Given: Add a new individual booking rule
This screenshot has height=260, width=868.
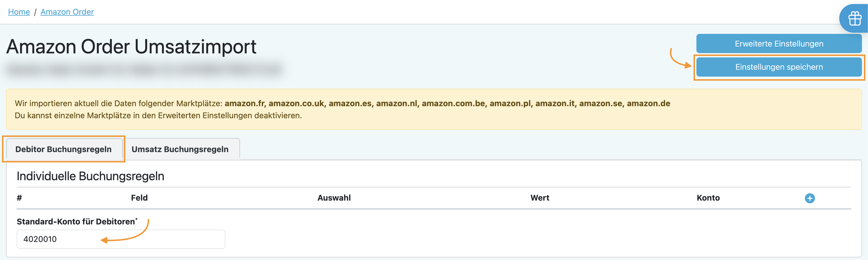Looking at the screenshot, I should 810,198.
